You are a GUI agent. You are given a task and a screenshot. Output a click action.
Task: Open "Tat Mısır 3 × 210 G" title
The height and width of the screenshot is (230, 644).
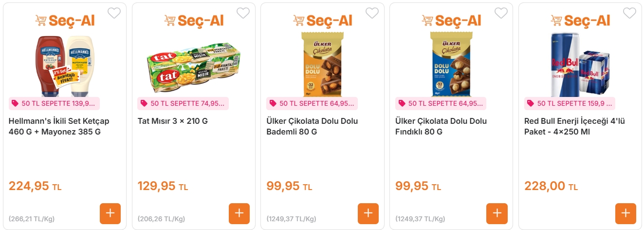pyautogui.click(x=173, y=121)
